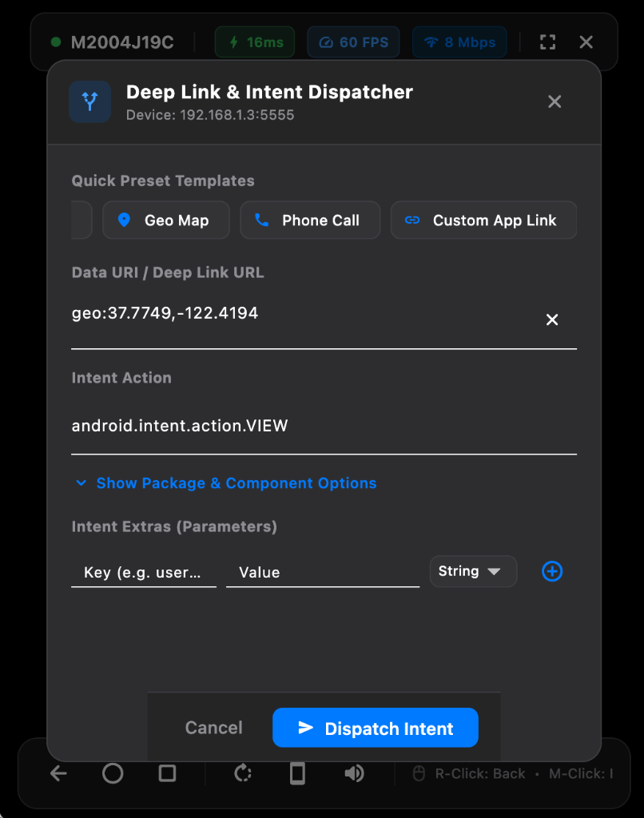This screenshot has height=818, width=644.
Task: Close the M2004J19C device window
Action: pos(586,42)
